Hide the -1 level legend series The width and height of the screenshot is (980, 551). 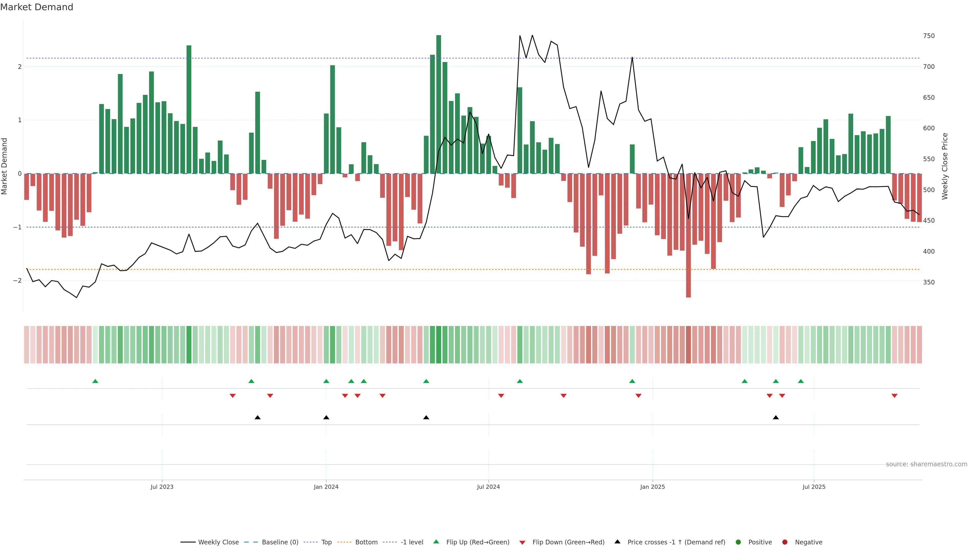[412, 542]
